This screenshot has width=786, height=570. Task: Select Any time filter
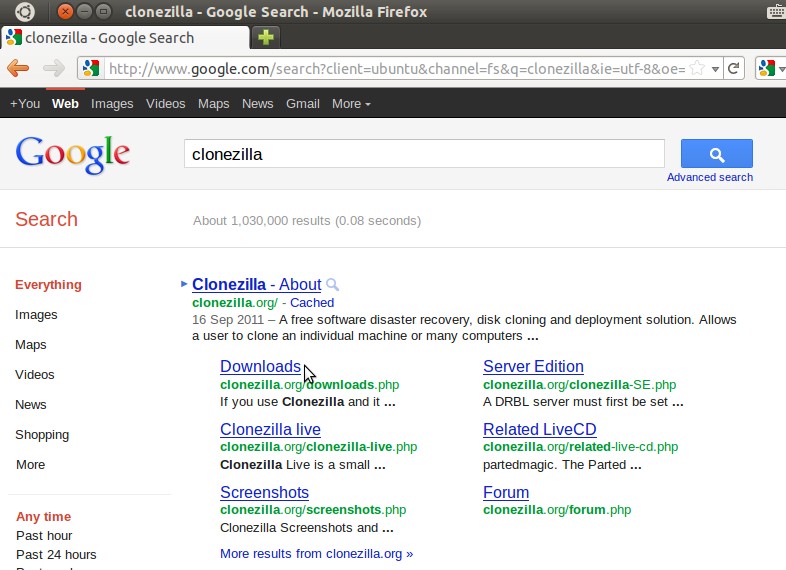pyautogui.click(x=43, y=516)
